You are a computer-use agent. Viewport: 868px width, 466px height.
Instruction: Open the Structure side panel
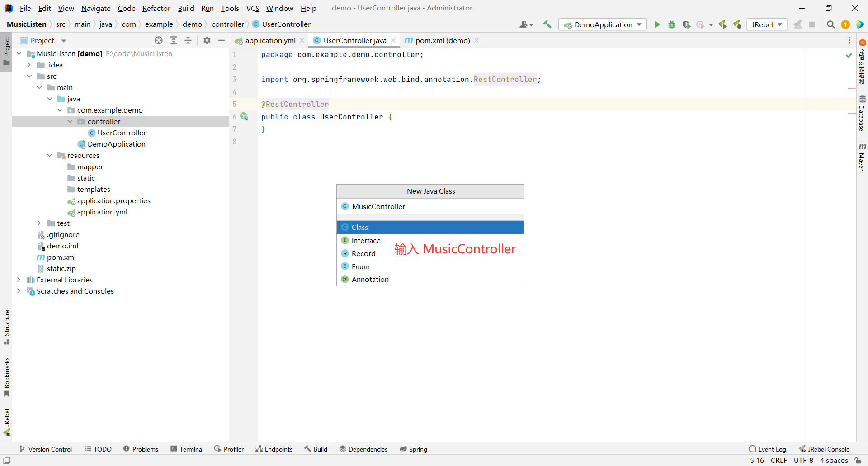6,327
